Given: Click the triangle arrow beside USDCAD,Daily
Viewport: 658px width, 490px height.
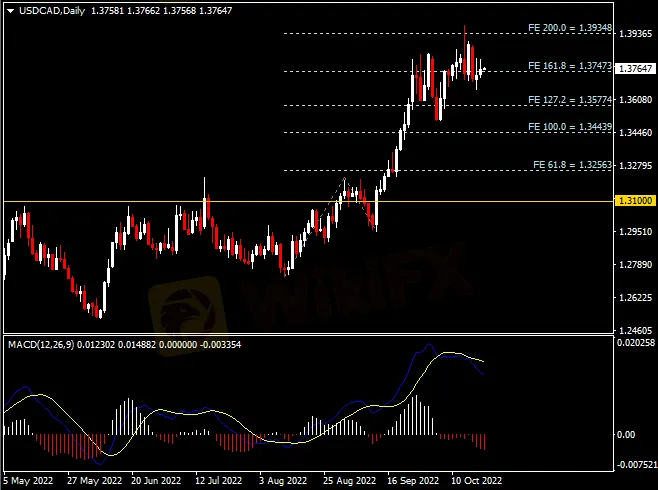Looking at the screenshot, I should point(9,9).
